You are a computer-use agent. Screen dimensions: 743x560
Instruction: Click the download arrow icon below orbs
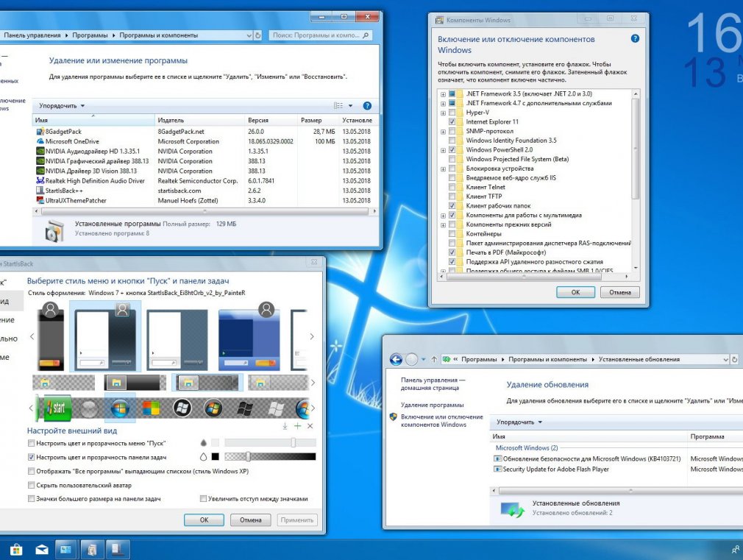(285, 426)
